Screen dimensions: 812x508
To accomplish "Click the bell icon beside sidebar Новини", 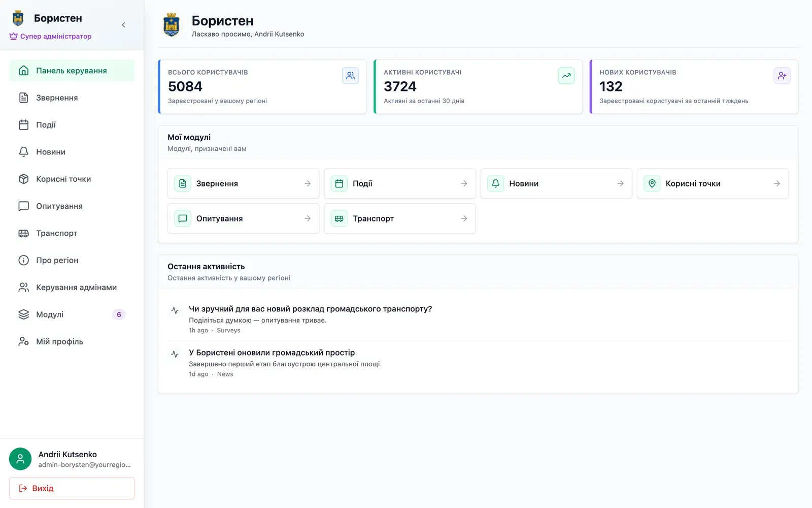I will click(24, 152).
